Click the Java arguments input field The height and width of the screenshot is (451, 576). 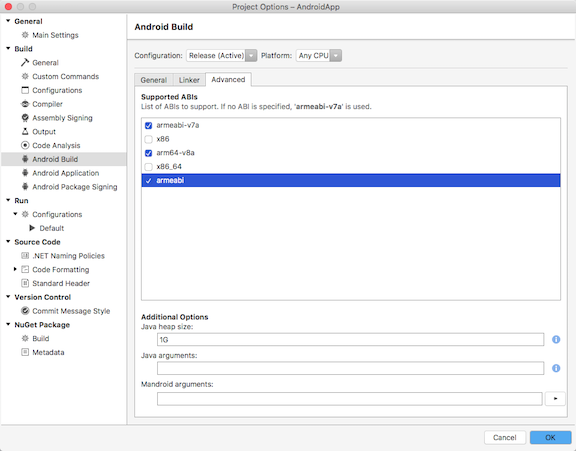coord(350,368)
